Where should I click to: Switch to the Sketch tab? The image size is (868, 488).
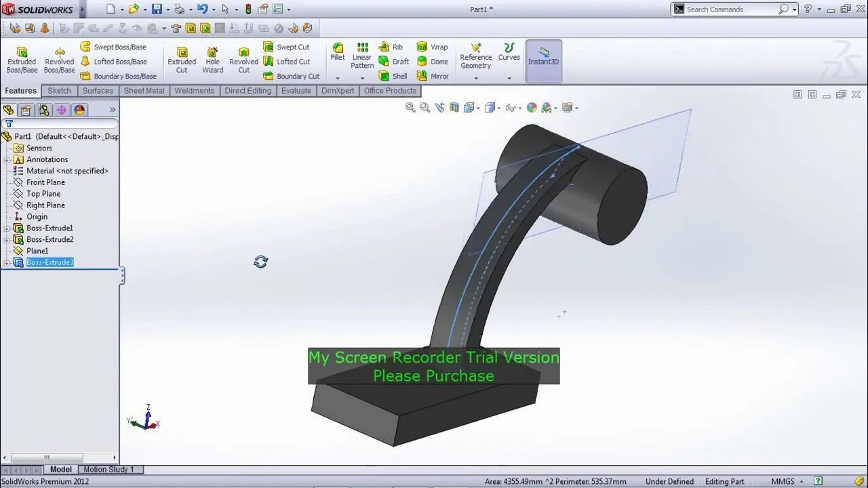point(59,90)
